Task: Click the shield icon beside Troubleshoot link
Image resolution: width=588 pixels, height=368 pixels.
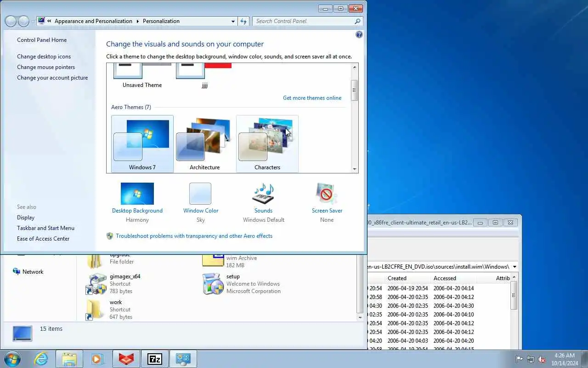Action: [x=110, y=236]
